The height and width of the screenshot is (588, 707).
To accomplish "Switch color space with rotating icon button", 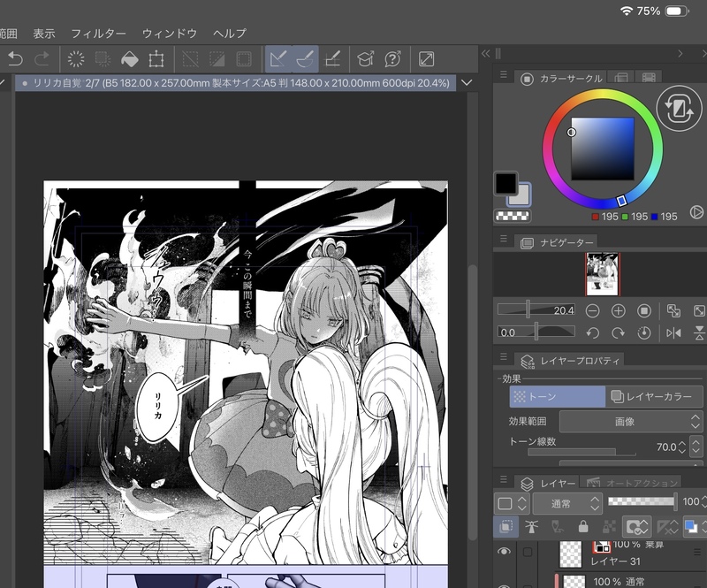I will tap(679, 108).
